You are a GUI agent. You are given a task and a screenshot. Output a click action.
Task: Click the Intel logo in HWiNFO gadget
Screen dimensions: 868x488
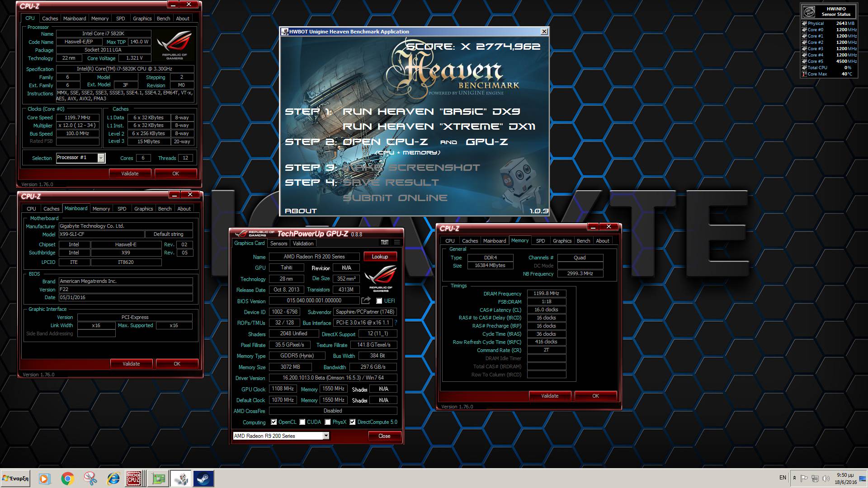click(809, 11)
